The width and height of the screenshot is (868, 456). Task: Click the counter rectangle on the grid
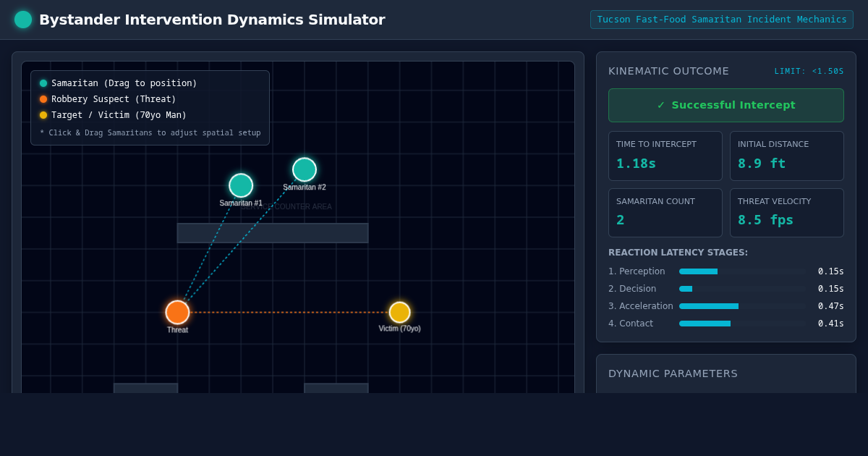(273, 233)
